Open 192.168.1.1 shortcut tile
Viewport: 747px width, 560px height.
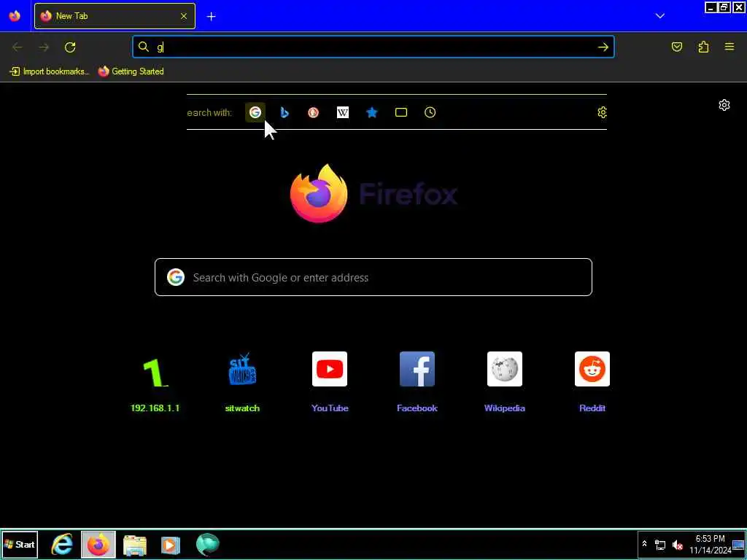(155, 382)
